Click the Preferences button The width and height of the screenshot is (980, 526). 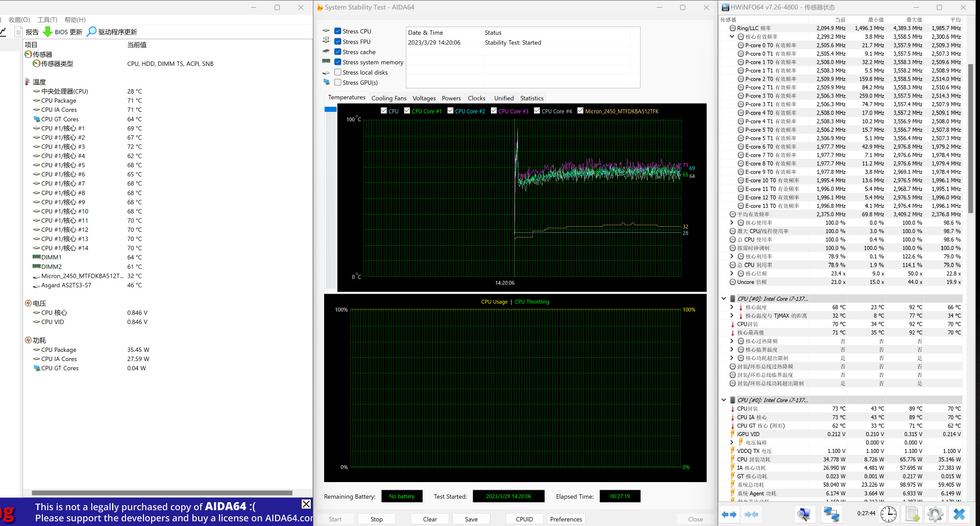click(x=566, y=519)
